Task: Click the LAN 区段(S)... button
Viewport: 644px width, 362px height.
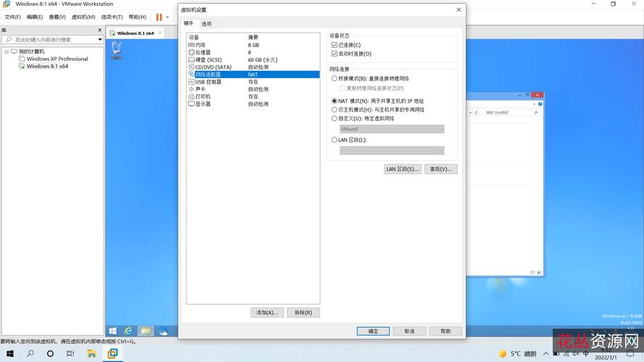Action: pyautogui.click(x=403, y=169)
